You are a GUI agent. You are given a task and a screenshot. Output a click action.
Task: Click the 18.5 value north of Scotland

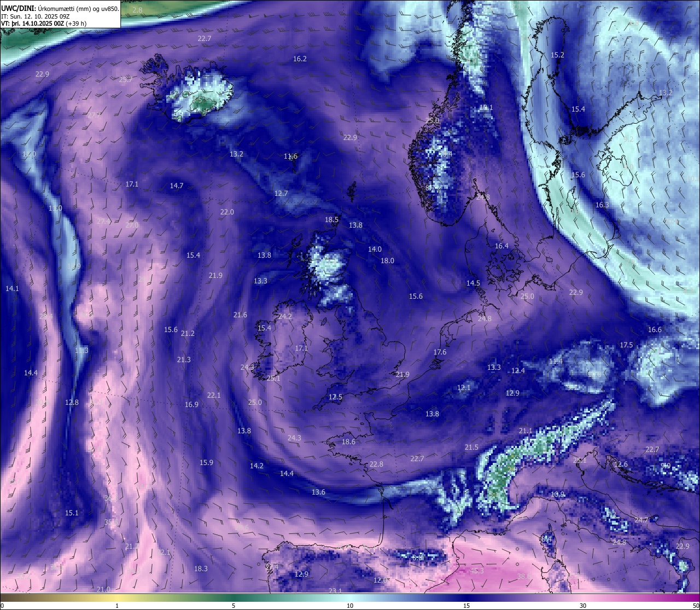331,220
